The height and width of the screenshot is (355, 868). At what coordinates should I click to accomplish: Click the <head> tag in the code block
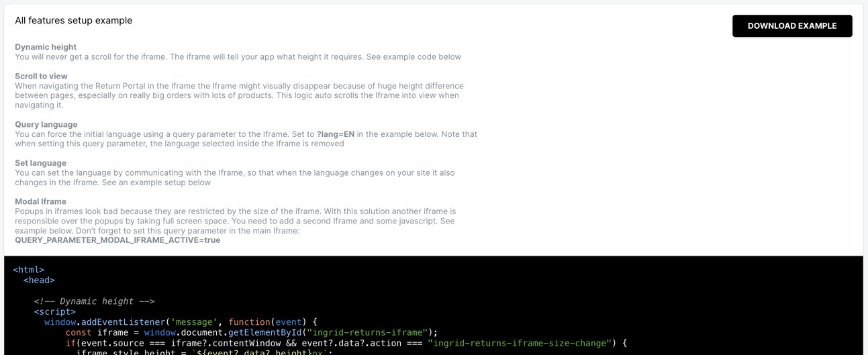tap(39, 280)
